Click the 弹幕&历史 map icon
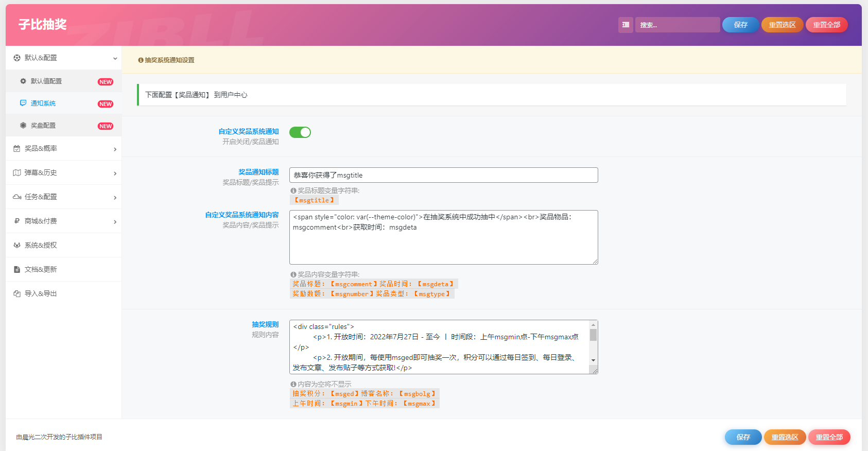 [x=17, y=173]
